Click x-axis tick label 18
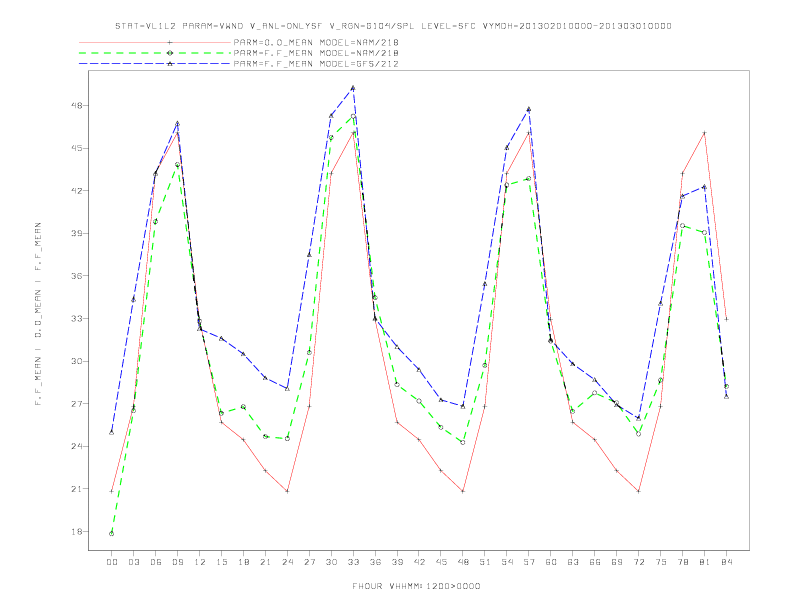The image size is (792, 612). click(243, 562)
